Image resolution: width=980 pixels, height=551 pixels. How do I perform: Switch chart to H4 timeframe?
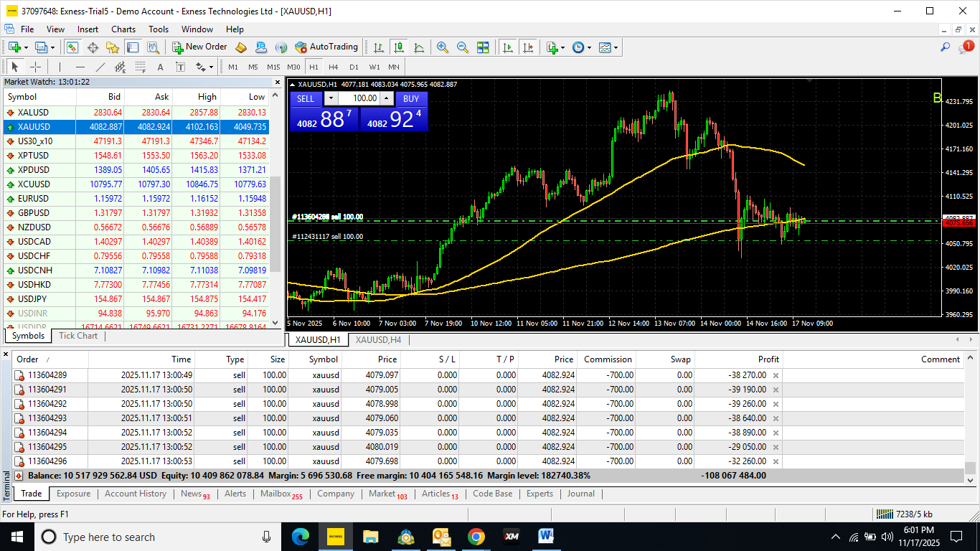pos(333,67)
